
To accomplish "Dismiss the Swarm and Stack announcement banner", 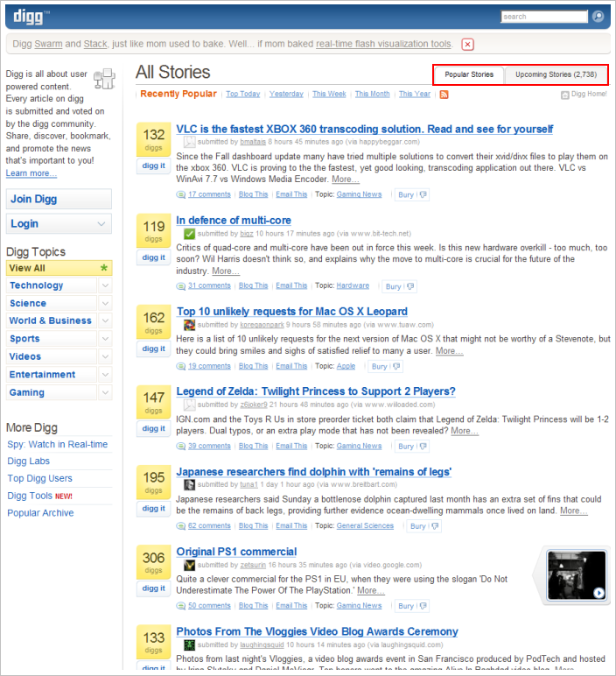I will pos(467,45).
